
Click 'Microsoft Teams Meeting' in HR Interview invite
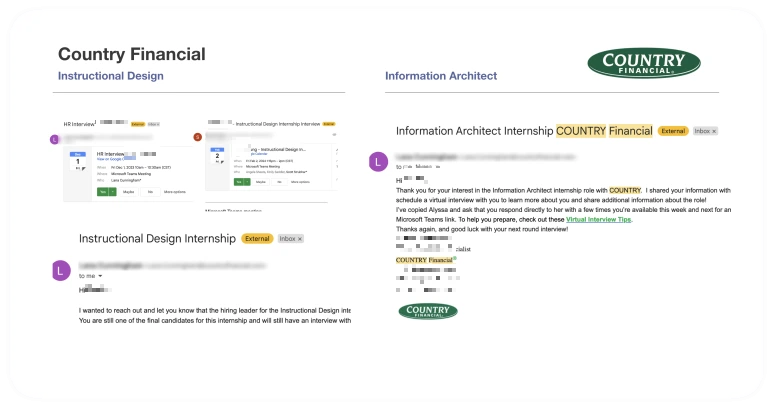[131, 174]
